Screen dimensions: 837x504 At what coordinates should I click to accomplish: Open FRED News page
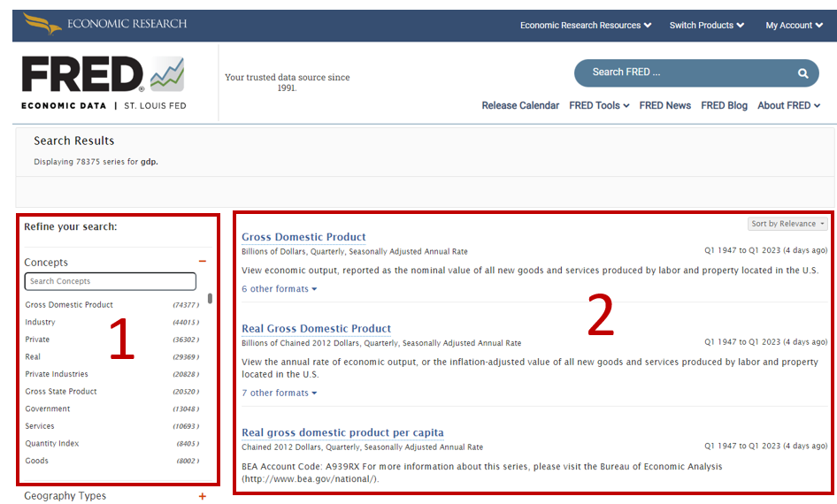point(665,105)
